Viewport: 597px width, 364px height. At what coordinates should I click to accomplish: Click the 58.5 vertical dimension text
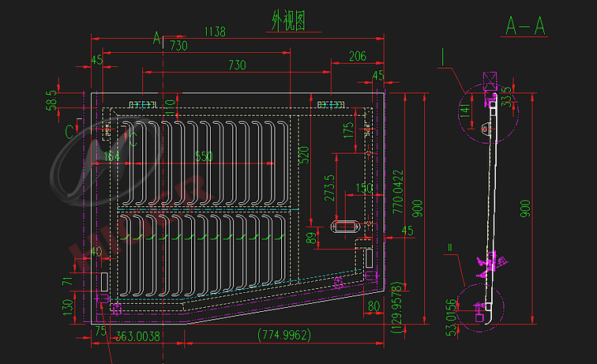click(52, 100)
